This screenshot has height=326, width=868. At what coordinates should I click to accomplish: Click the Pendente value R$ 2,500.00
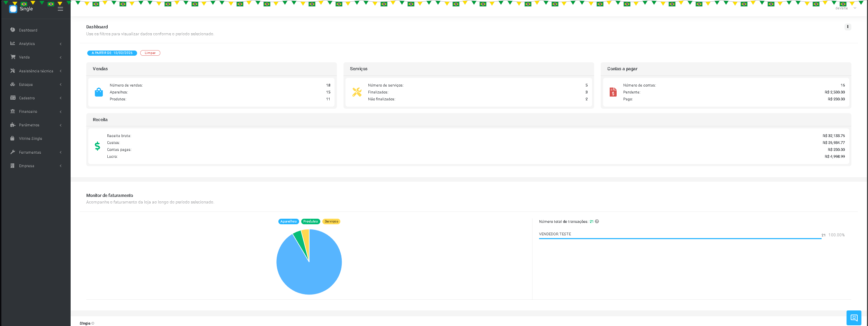tap(835, 92)
